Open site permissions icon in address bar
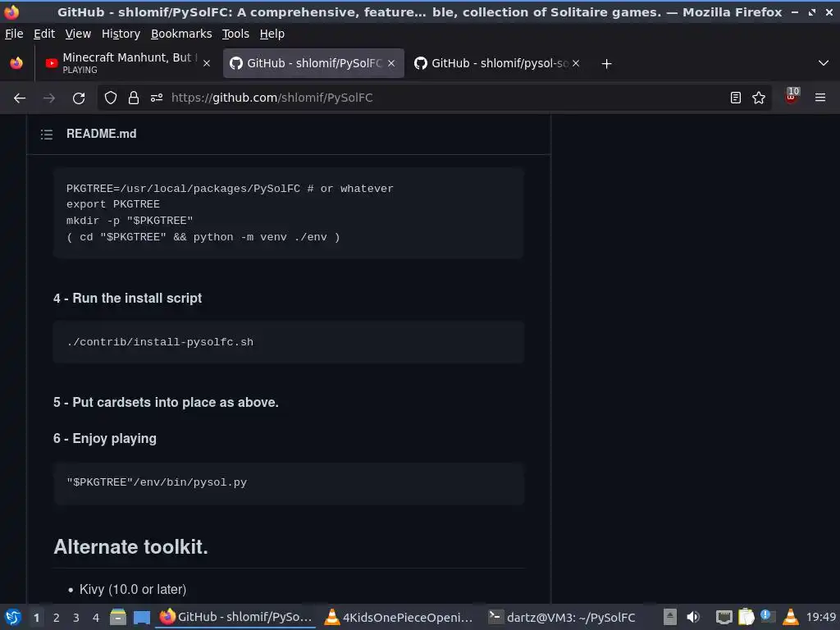This screenshot has height=630, width=840. click(157, 98)
